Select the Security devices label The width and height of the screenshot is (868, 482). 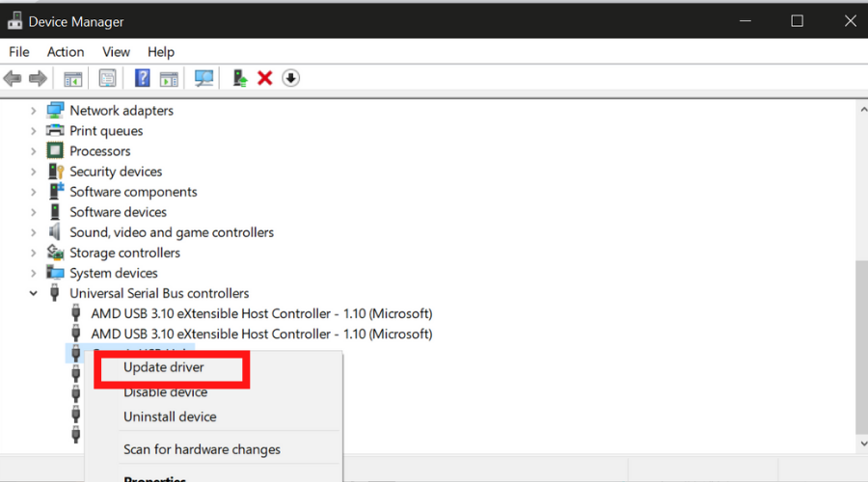[x=116, y=172]
